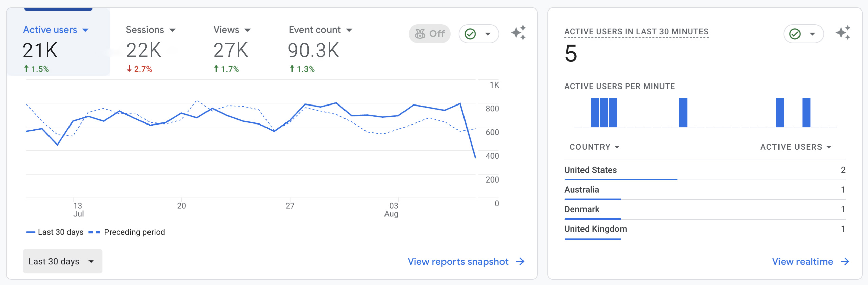
Task: Click the sparkle insights icon on the overview card
Action: click(x=518, y=33)
